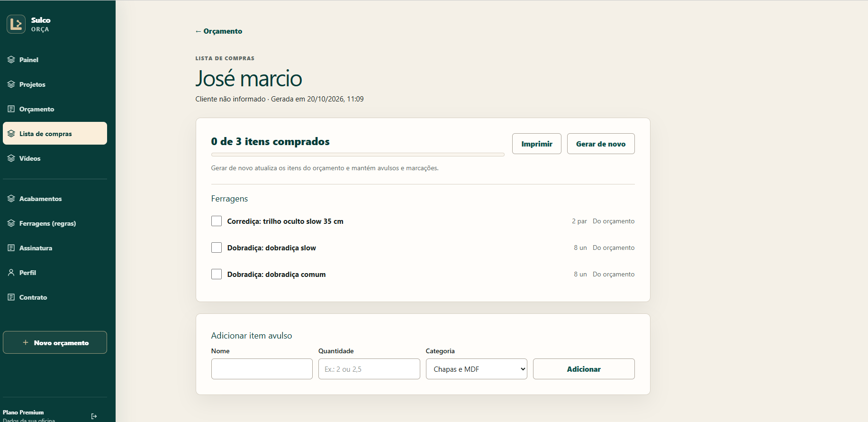Image resolution: width=868 pixels, height=422 pixels.
Task: Click the Contrato sidebar icon
Action: coord(11,297)
